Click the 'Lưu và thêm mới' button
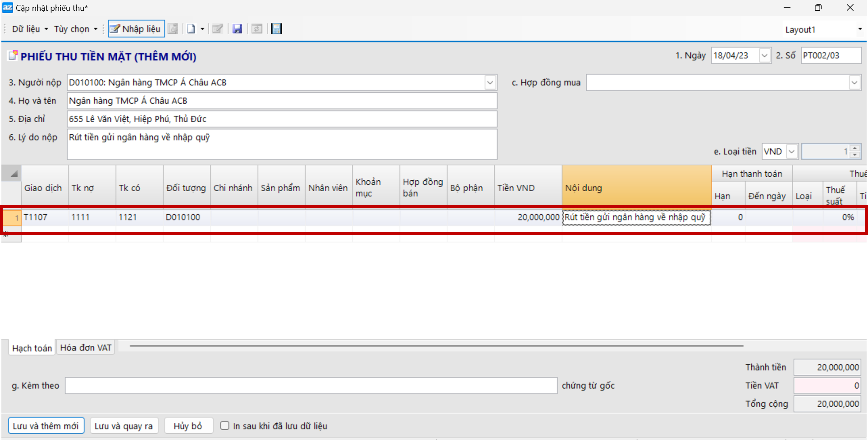The height and width of the screenshot is (440, 868). (46, 426)
